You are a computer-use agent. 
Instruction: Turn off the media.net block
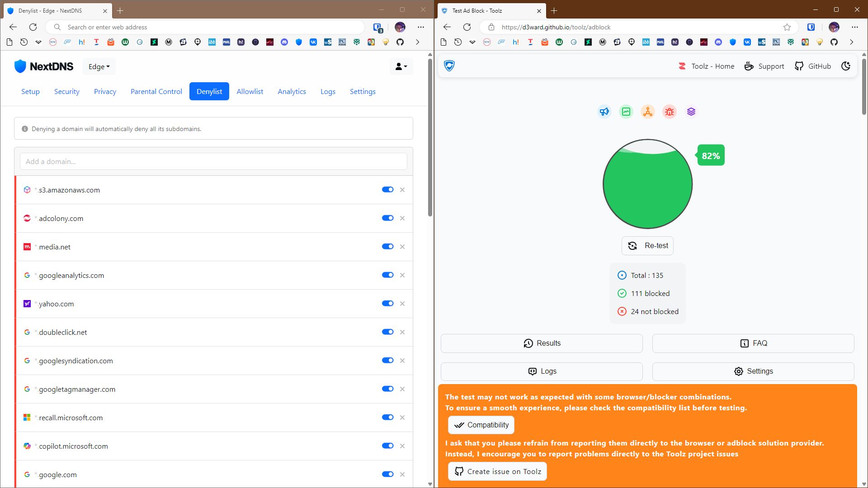(x=388, y=247)
